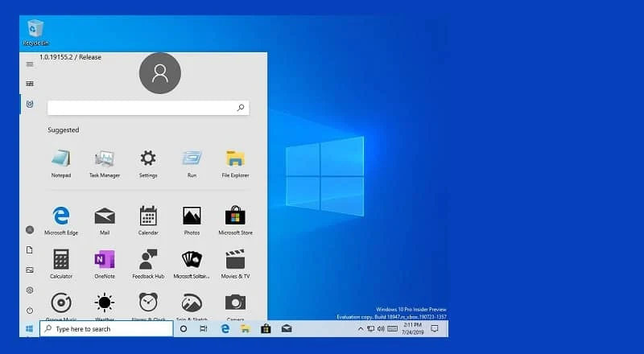Viewport: 644px width, 354px height.
Task: Launch OneNote
Action: pos(105,264)
